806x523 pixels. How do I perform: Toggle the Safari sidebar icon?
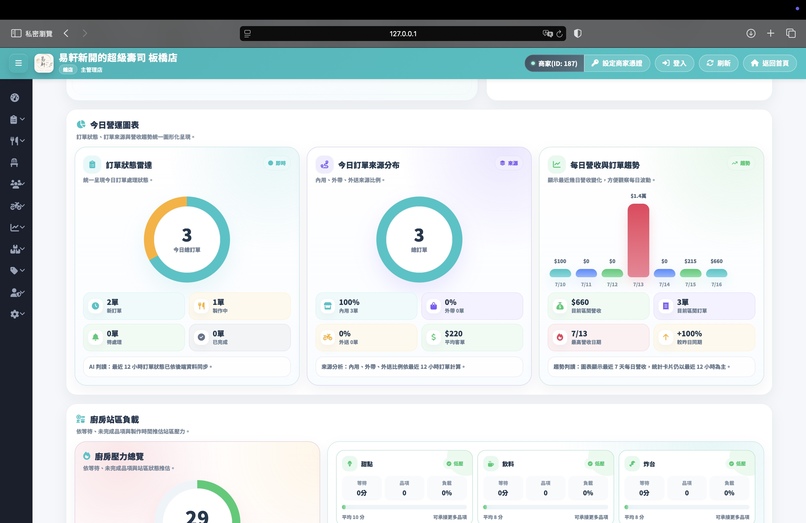point(16,33)
